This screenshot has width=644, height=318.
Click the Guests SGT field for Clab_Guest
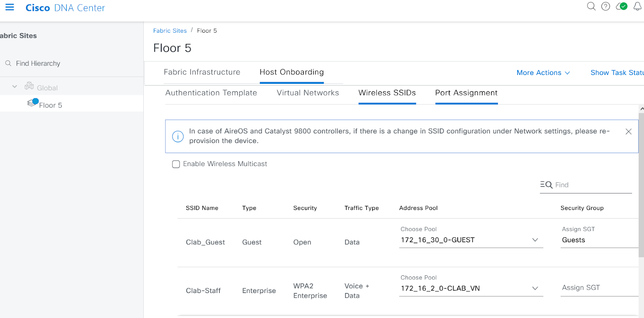tap(599, 240)
